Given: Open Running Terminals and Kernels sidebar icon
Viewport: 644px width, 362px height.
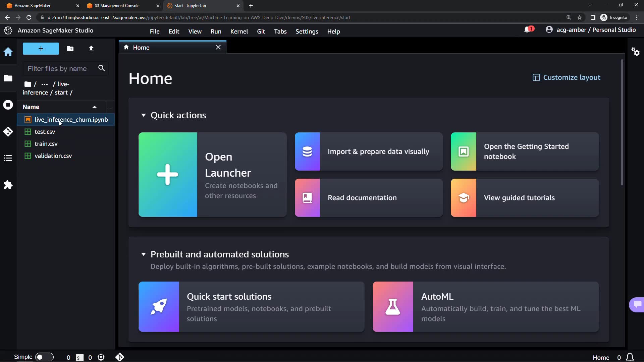Looking at the screenshot, I should [x=8, y=105].
